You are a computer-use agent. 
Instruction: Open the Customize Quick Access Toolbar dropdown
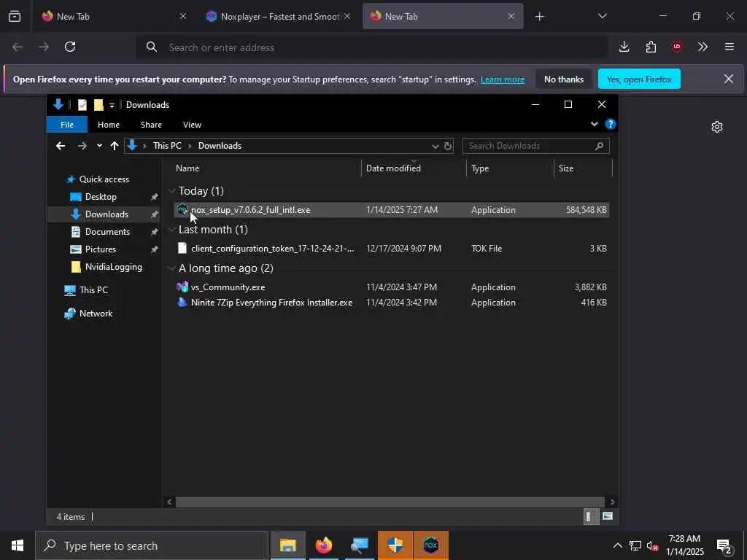[x=112, y=105]
